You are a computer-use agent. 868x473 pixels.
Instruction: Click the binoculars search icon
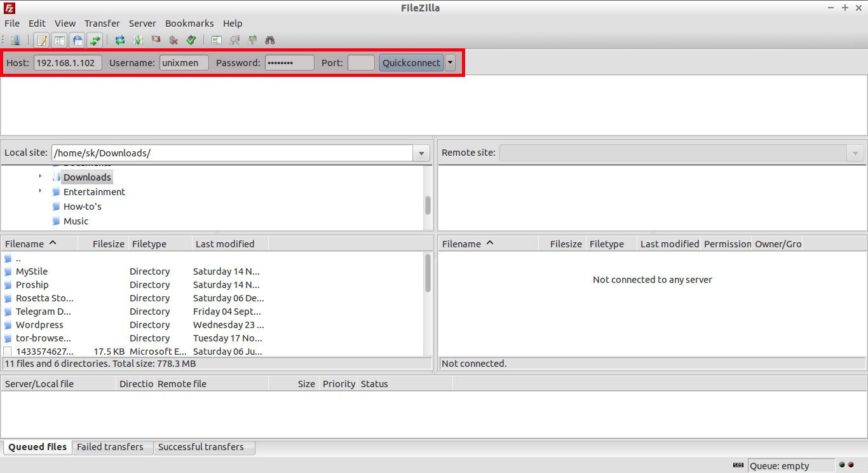(x=270, y=40)
